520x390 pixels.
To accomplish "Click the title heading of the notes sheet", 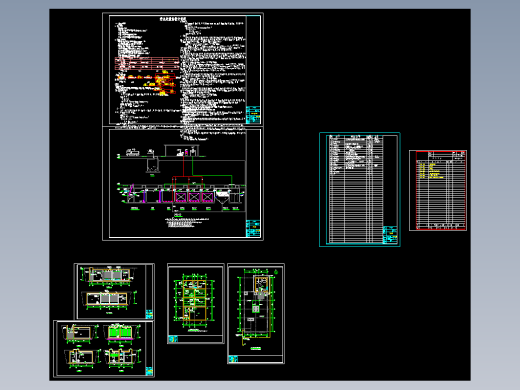I will coord(173,19).
